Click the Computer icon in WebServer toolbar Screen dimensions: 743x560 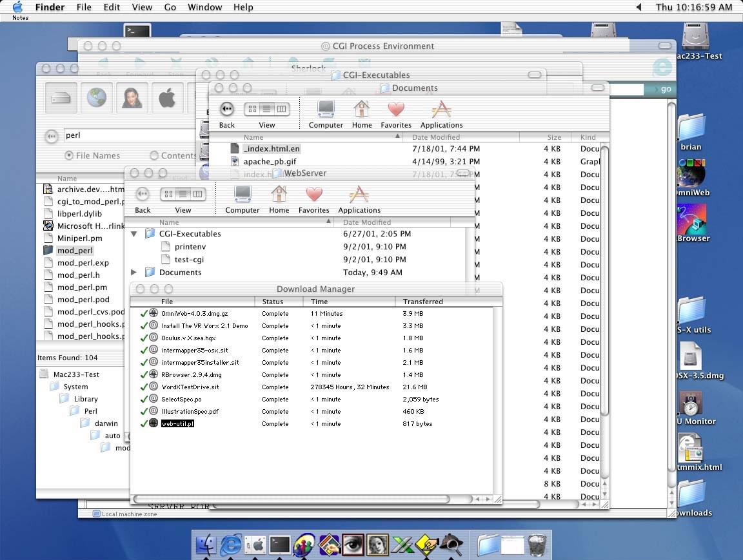243,195
